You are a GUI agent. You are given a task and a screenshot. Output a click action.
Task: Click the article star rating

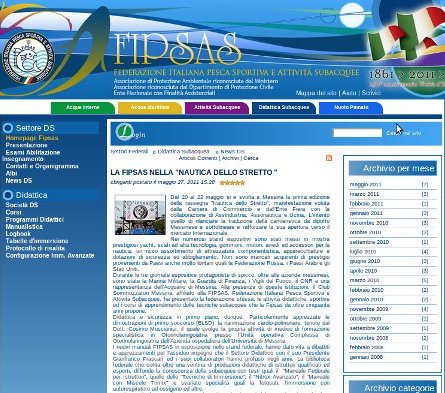tap(233, 183)
